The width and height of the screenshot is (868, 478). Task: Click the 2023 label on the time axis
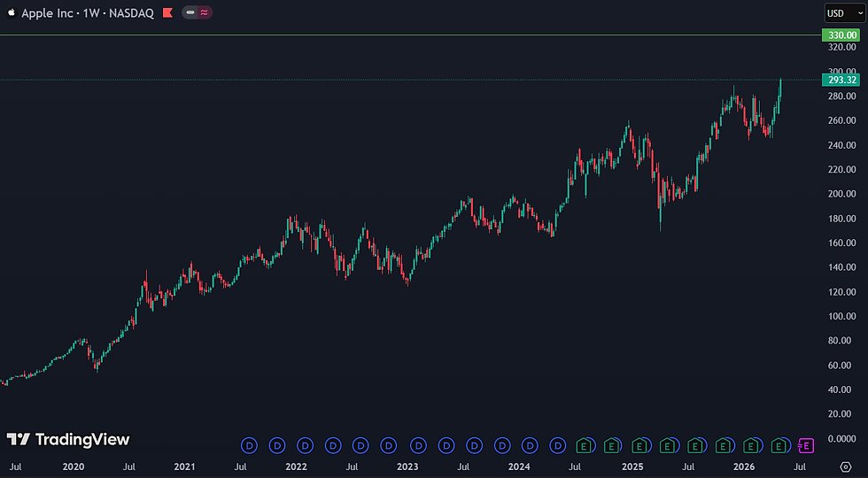(x=408, y=467)
